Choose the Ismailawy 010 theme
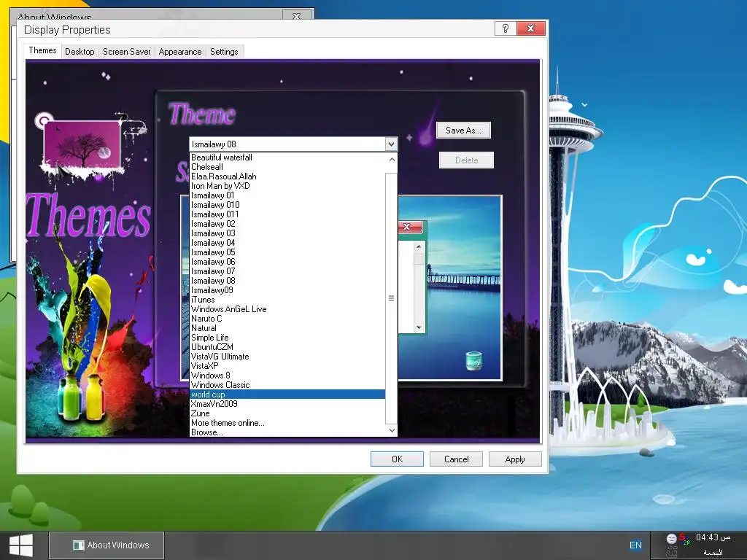The image size is (747, 560). (287, 205)
